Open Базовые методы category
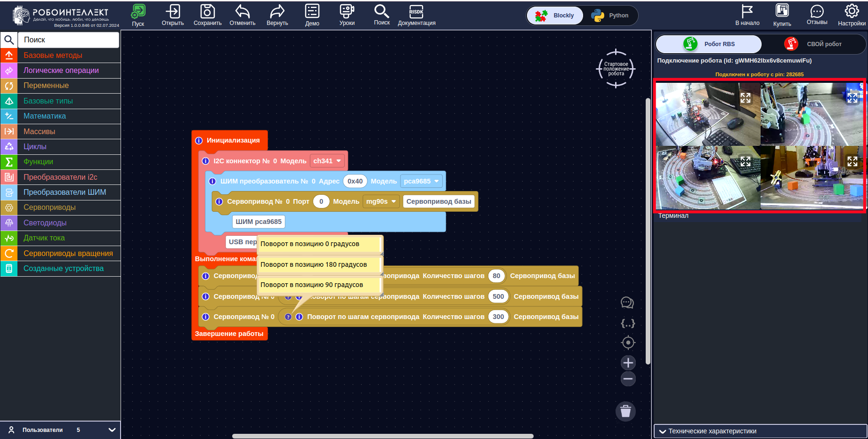Screen dimensions: 868x439 point(60,55)
